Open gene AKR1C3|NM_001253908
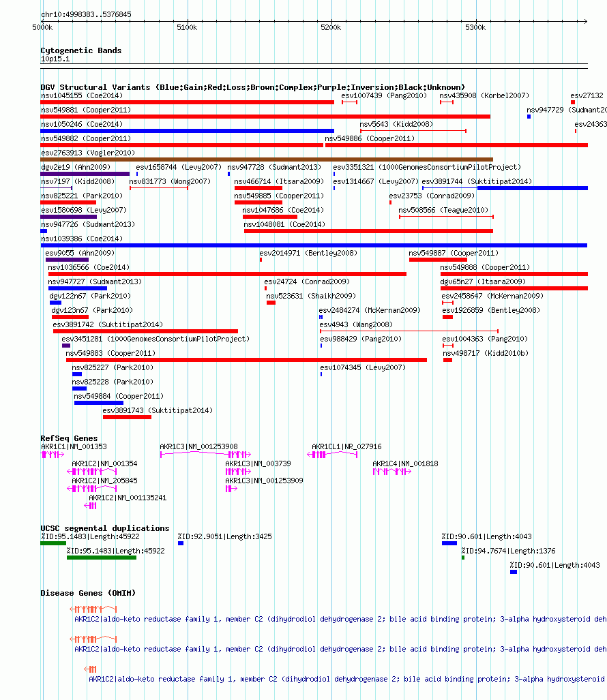The image size is (607, 700). point(198,446)
